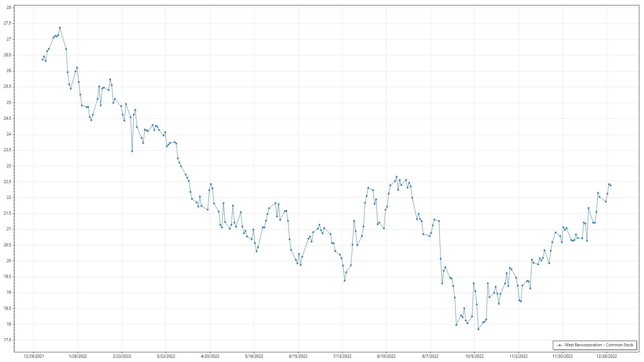
Task: Select the 22.5 y-axis tick label
Action: pos(7,182)
